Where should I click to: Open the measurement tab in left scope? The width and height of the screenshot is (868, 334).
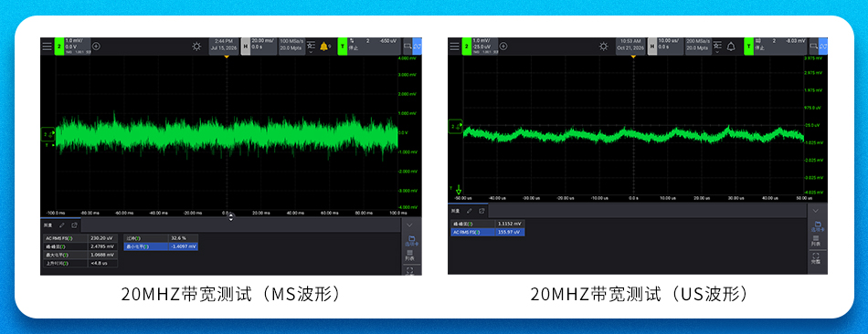pyautogui.click(x=48, y=225)
